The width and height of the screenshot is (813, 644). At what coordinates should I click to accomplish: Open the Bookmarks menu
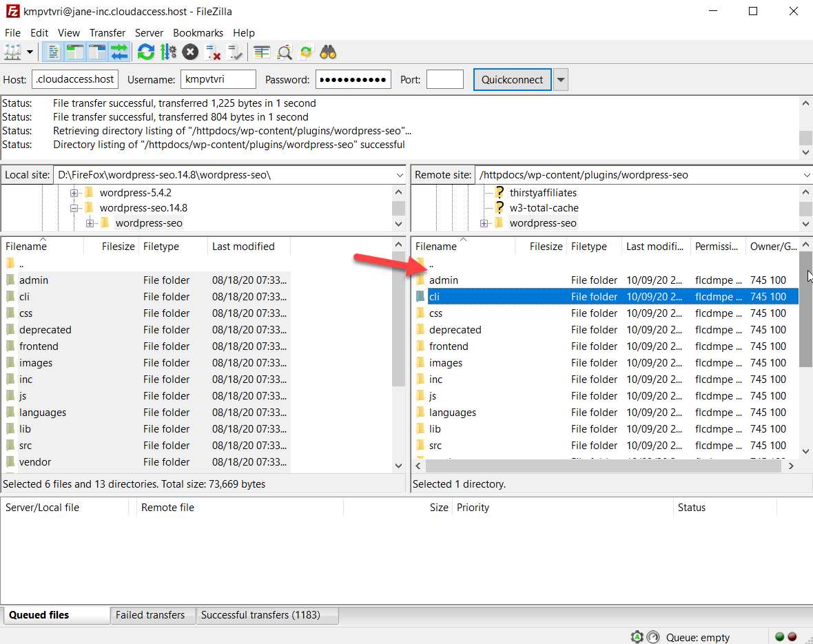(198, 32)
